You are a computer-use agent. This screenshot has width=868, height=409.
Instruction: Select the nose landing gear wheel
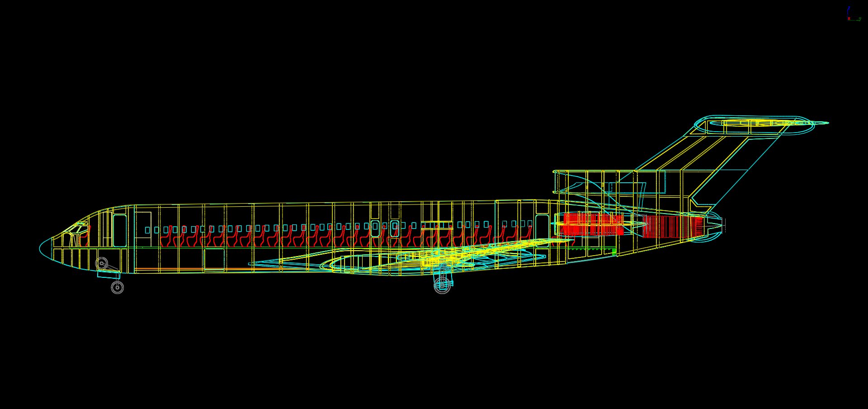click(117, 287)
